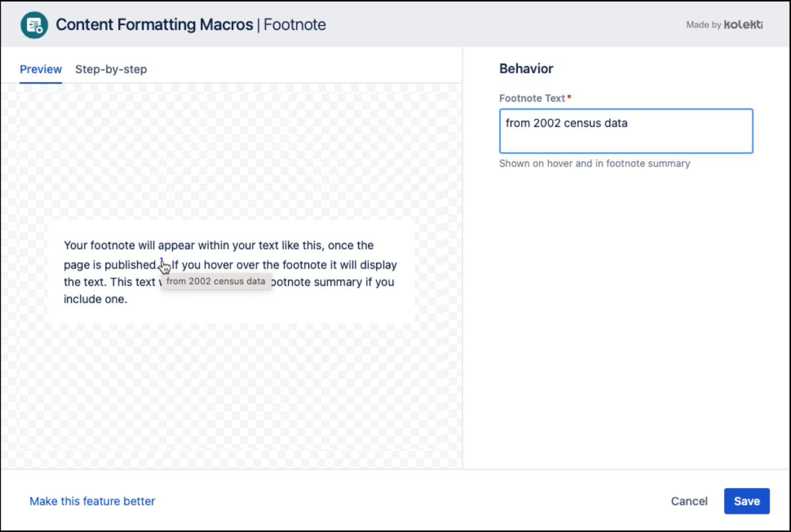791x532 pixels.
Task: Click the from 2002 census data tooltip
Action: click(x=217, y=280)
